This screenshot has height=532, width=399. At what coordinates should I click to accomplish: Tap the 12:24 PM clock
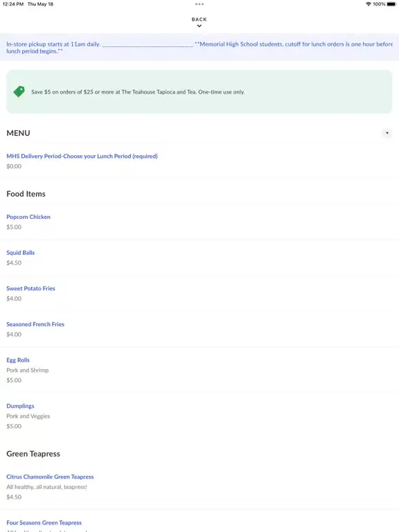(13, 4)
